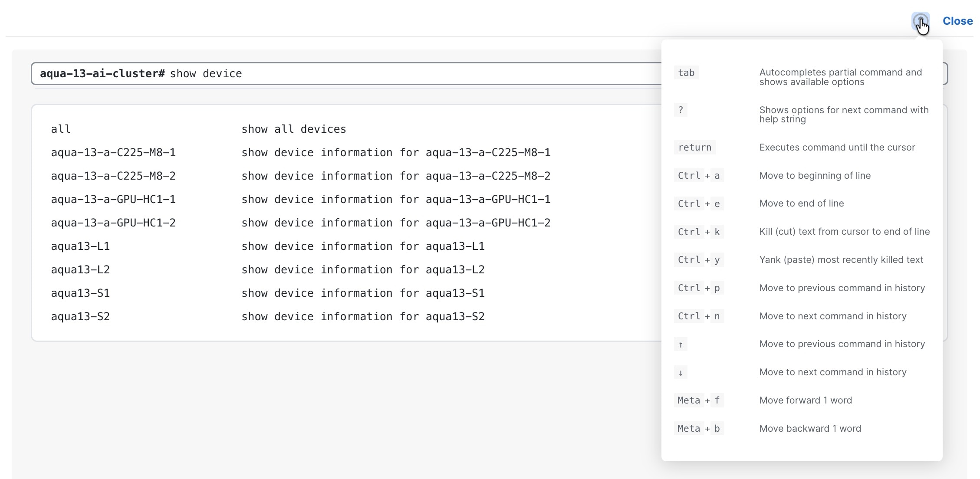Click the up arrow key badge
The width and height of the screenshot is (980, 479).
pos(681,344)
